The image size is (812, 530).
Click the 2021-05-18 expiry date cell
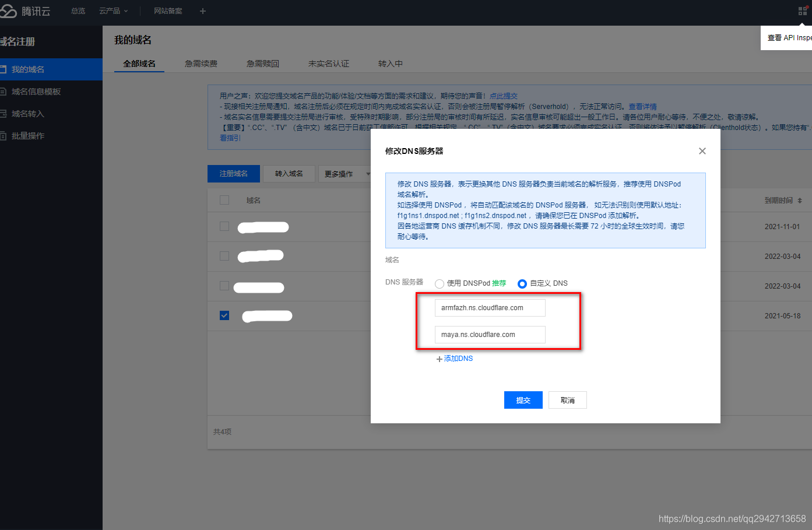pyautogui.click(x=782, y=316)
